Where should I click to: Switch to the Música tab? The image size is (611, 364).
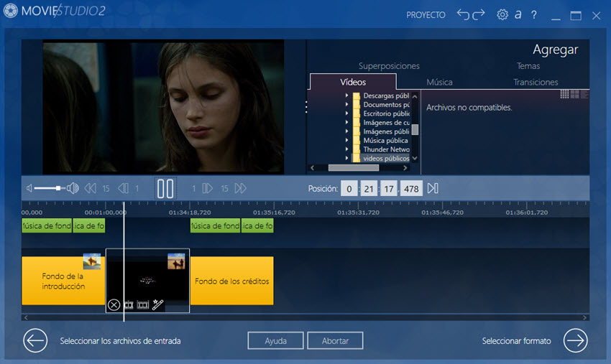(x=439, y=82)
